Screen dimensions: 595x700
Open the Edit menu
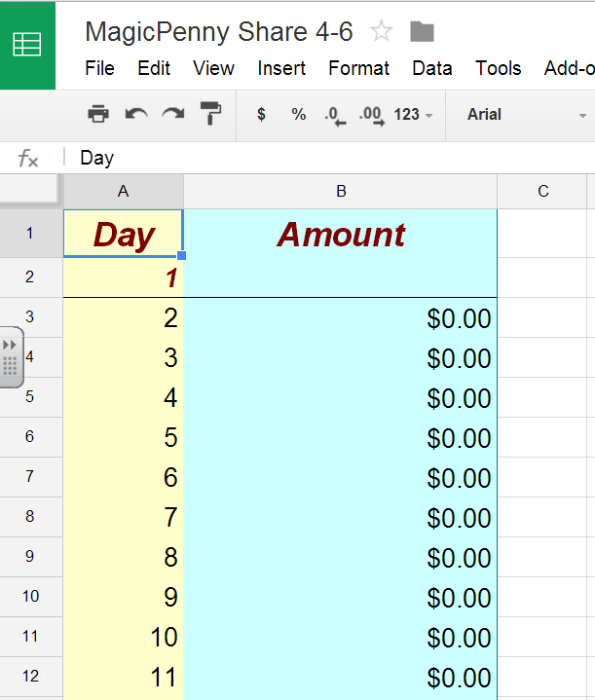click(x=154, y=68)
